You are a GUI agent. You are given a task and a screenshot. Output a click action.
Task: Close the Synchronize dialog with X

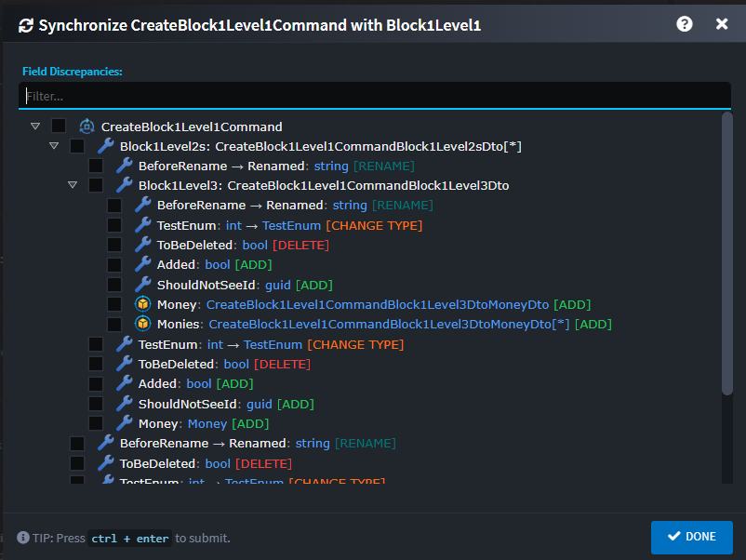(721, 24)
